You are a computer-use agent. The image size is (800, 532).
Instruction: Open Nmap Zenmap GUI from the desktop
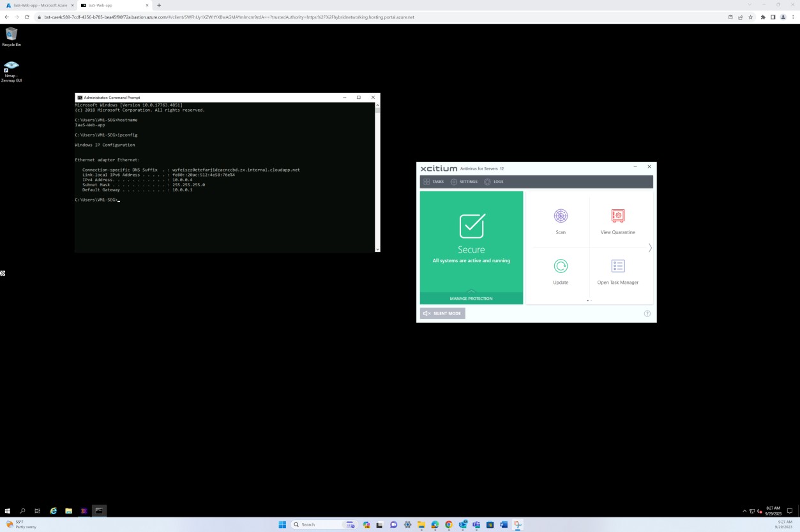[x=11, y=67]
